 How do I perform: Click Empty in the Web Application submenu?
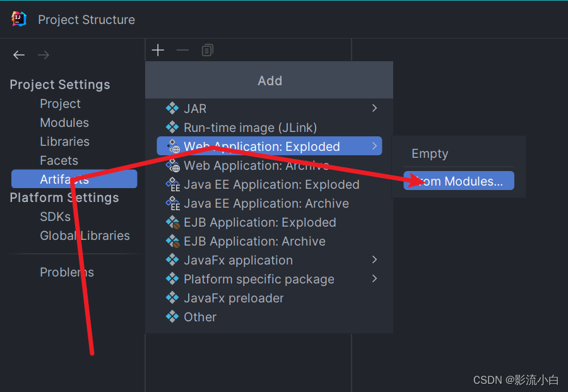[x=429, y=153]
